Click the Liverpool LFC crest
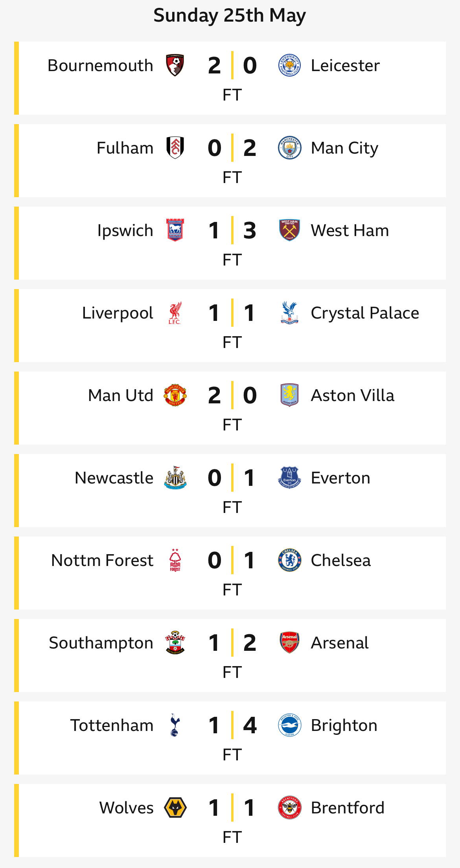This screenshot has height=868, width=460. (x=175, y=313)
